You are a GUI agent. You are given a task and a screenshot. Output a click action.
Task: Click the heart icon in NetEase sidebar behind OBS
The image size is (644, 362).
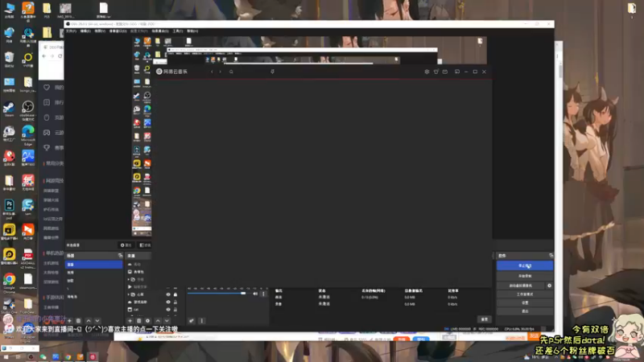pyautogui.click(x=47, y=88)
